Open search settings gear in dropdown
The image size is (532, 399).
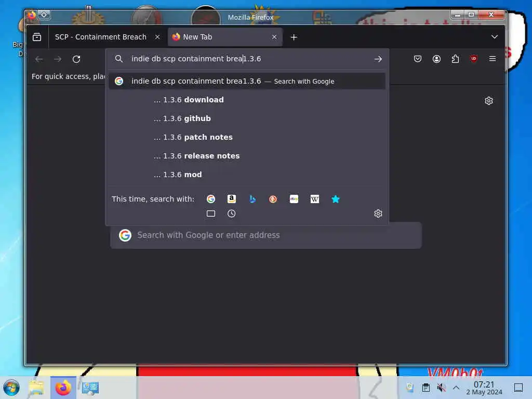coord(378,214)
